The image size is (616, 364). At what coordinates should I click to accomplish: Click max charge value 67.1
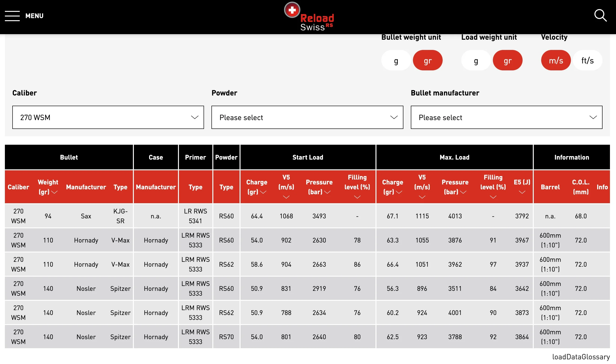(x=392, y=216)
